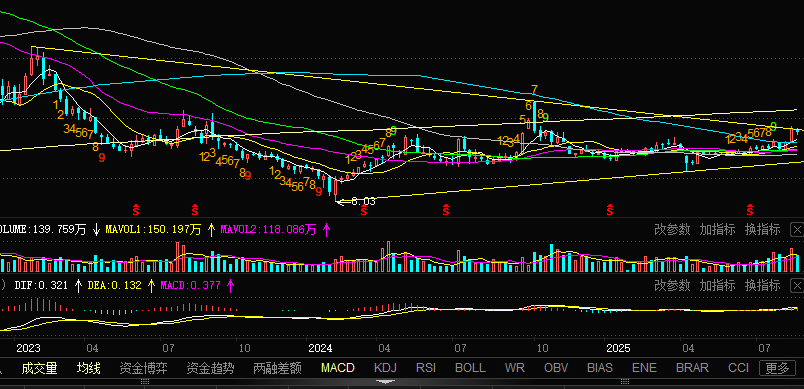This screenshot has width=804, height=389.
Task: Open 换指标 in the volume panel
Action: click(762, 229)
